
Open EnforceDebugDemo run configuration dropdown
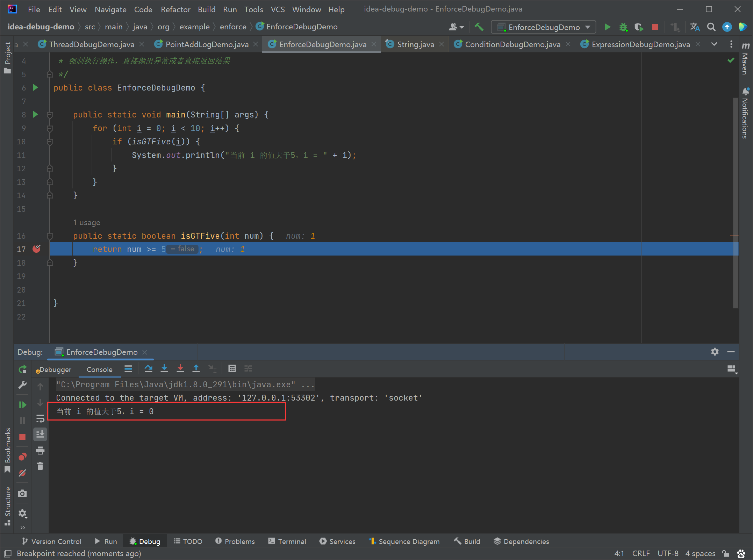[x=544, y=27]
